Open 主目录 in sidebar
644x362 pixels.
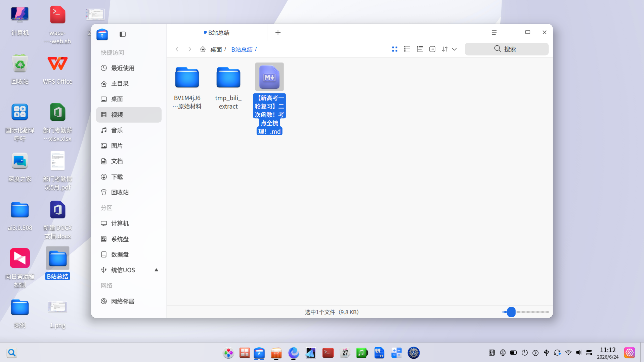tap(129, 84)
